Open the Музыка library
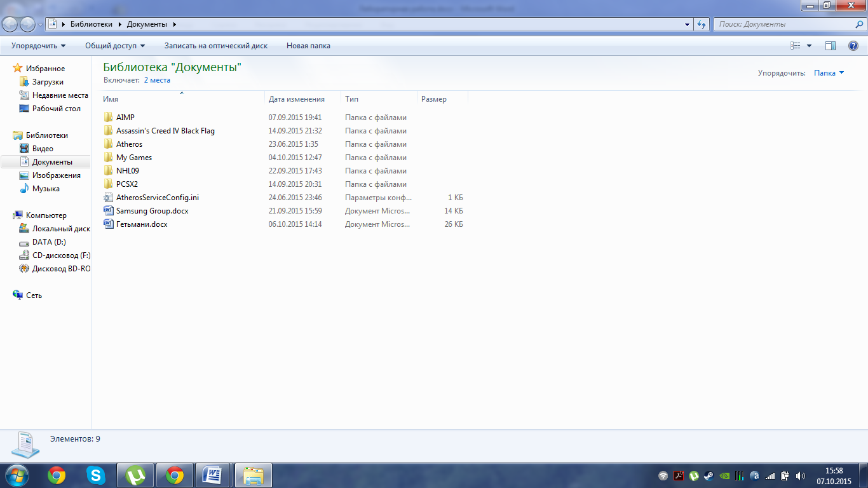The height and width of the screenshot is (488, 868). (x=46, y=189)
